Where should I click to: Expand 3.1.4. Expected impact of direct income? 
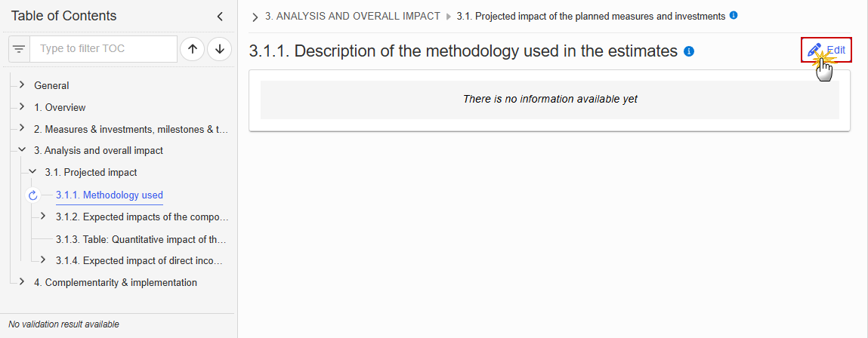pyautogui.click(x=43, y=259)
